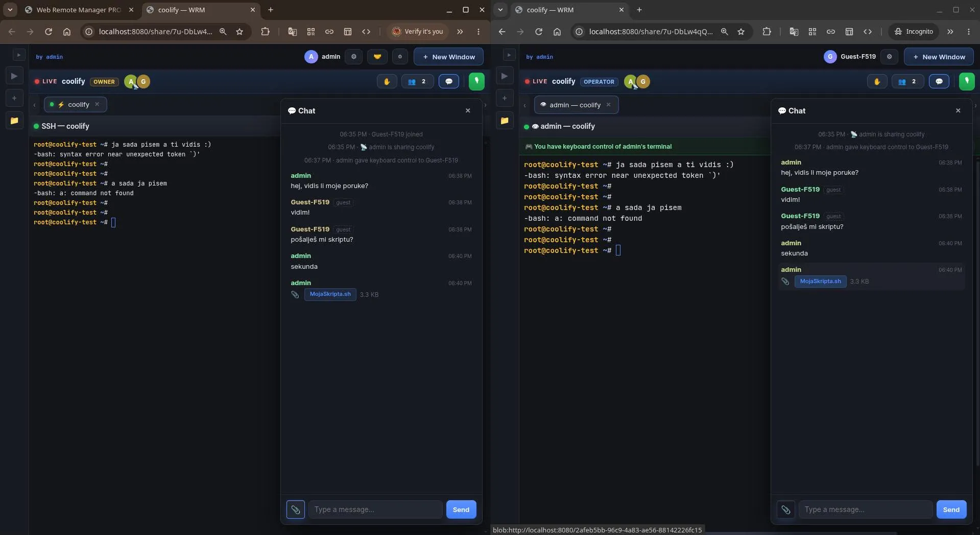This screenshot has width=980, height=535.
Task: Toggle chat panel button in guest window
Action: pos(939,81)
